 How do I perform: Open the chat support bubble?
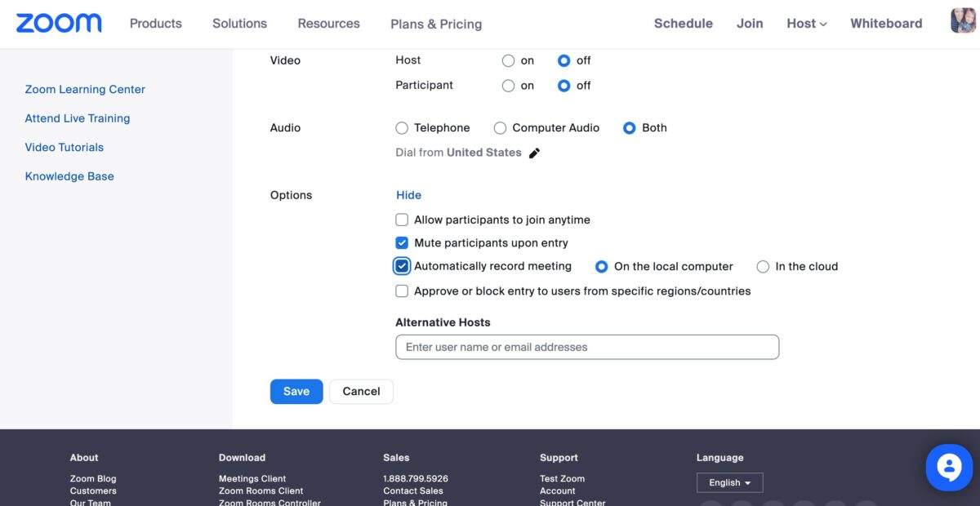949,468
